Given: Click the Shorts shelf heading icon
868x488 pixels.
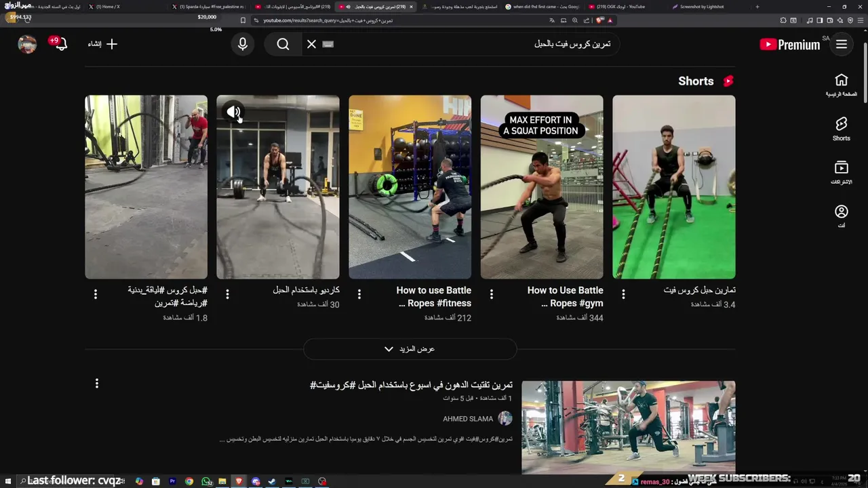Looking at the screenshot, I should pyautogui.click(x=728, y=81).
